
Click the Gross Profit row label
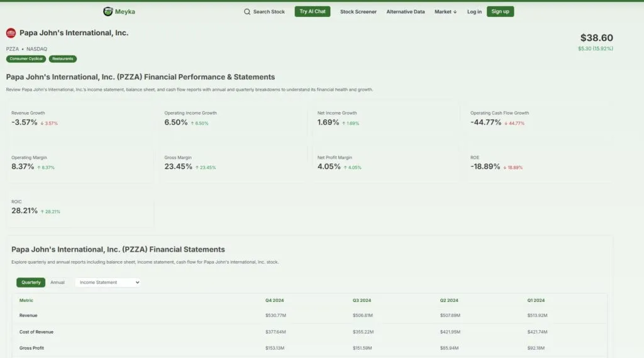click(x=31, y=348)
